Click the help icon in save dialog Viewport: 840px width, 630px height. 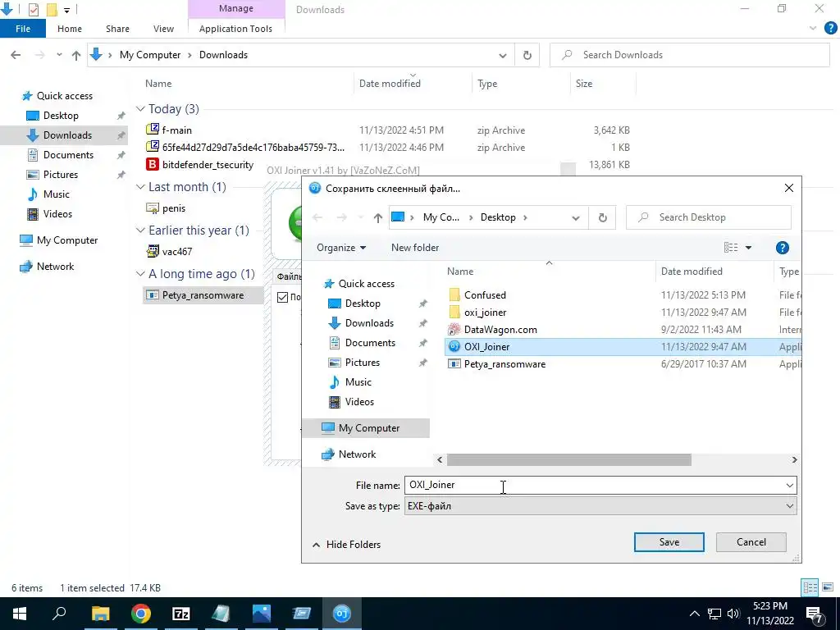click(782, 248)
